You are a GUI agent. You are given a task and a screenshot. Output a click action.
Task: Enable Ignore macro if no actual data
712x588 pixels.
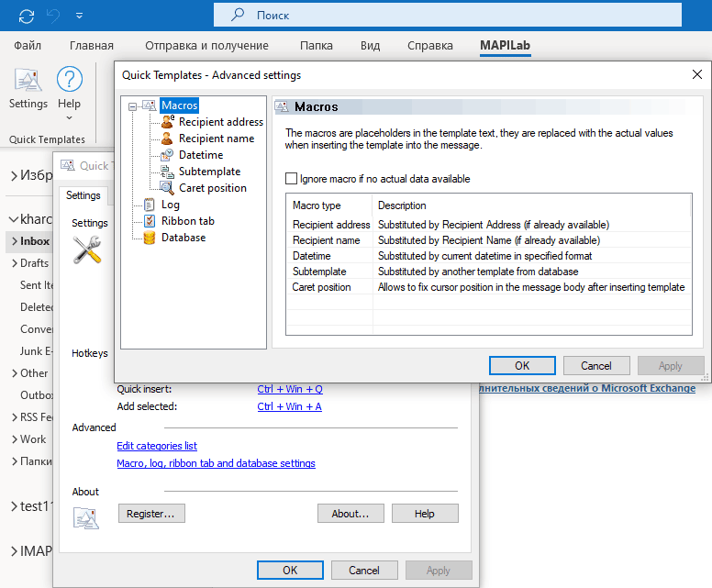[292, 179]
